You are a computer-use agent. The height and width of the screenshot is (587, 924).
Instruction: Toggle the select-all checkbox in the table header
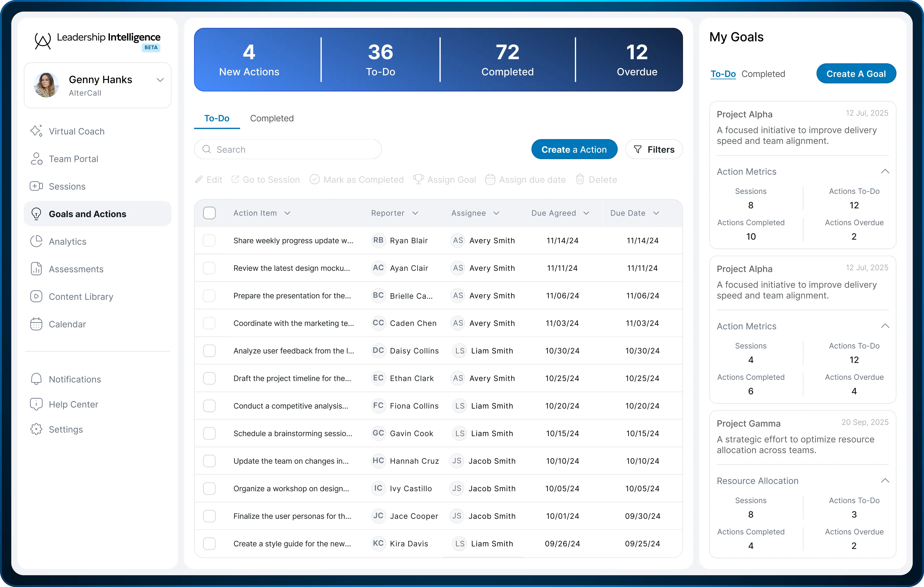click(209, 213)
